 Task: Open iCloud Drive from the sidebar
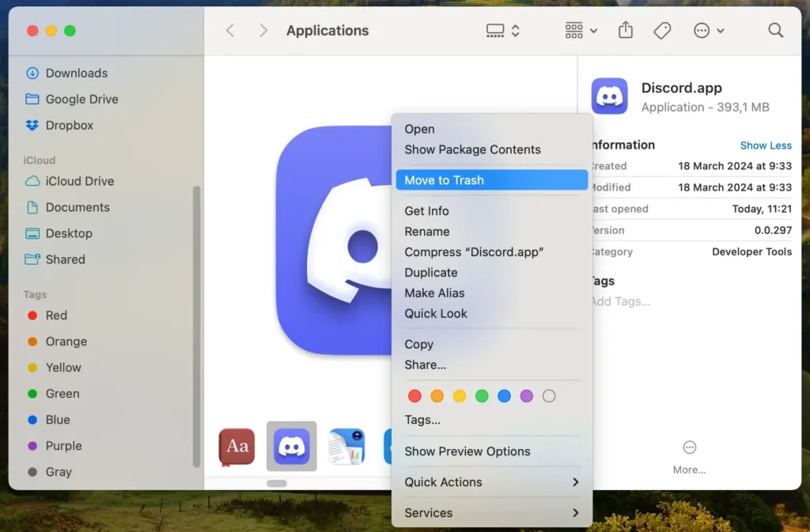(x=79, y=181)
